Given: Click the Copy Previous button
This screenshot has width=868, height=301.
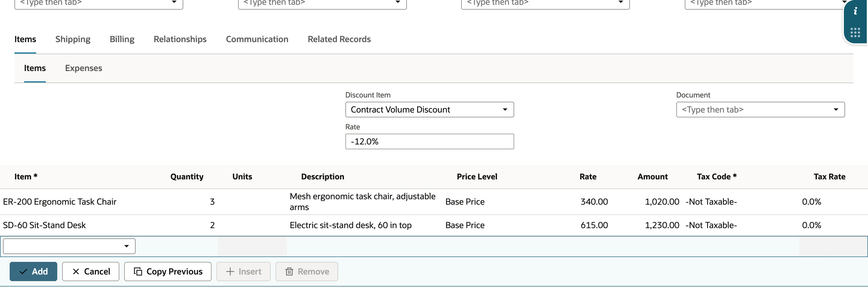Looking at the screenshot, I should coord(168,272).
